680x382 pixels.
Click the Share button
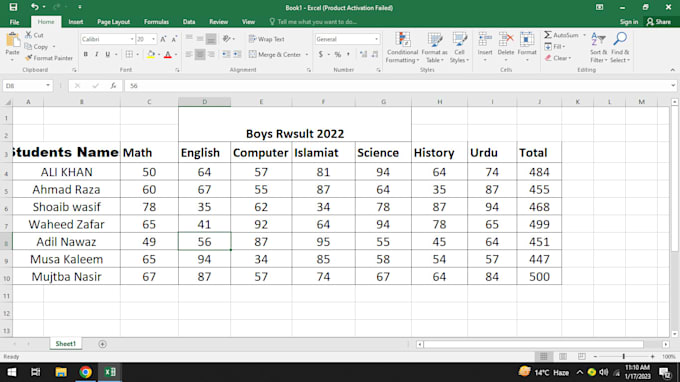[658, 22]
